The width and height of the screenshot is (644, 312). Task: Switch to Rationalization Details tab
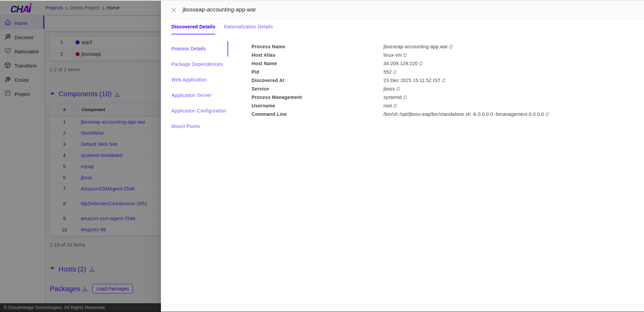248,27
